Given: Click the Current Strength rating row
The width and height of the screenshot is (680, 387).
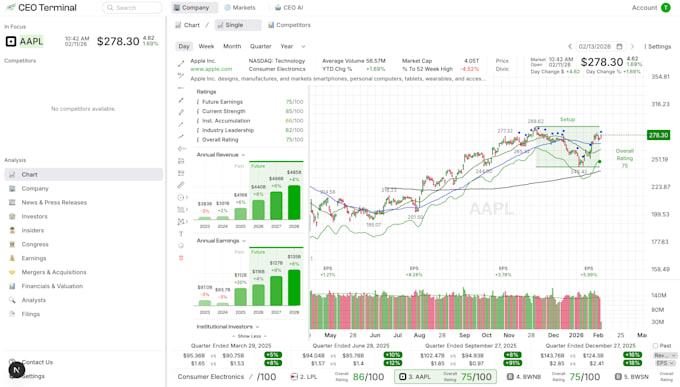Looking at the screenshot, I should [x=250, y=111].
